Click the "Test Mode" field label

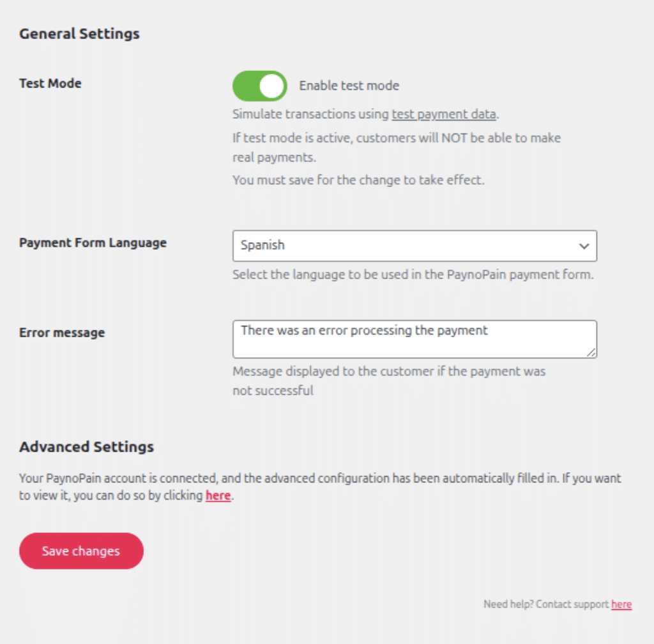point(50,83)
